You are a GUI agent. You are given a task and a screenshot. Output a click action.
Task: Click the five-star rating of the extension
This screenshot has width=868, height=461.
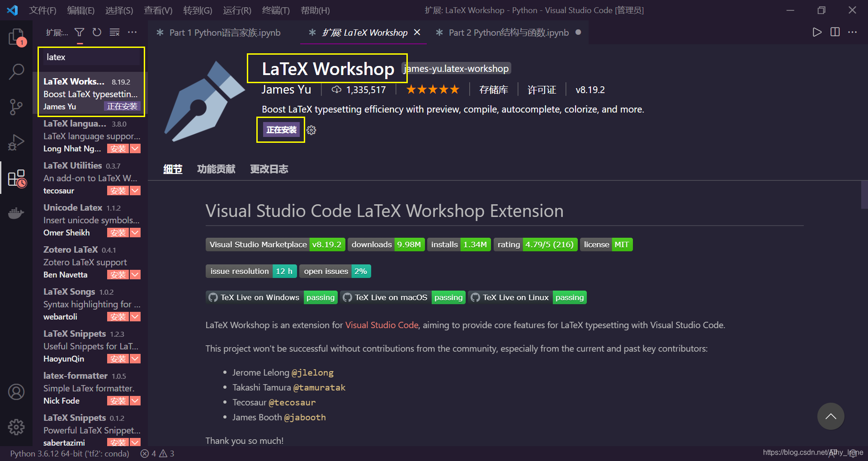433,89
